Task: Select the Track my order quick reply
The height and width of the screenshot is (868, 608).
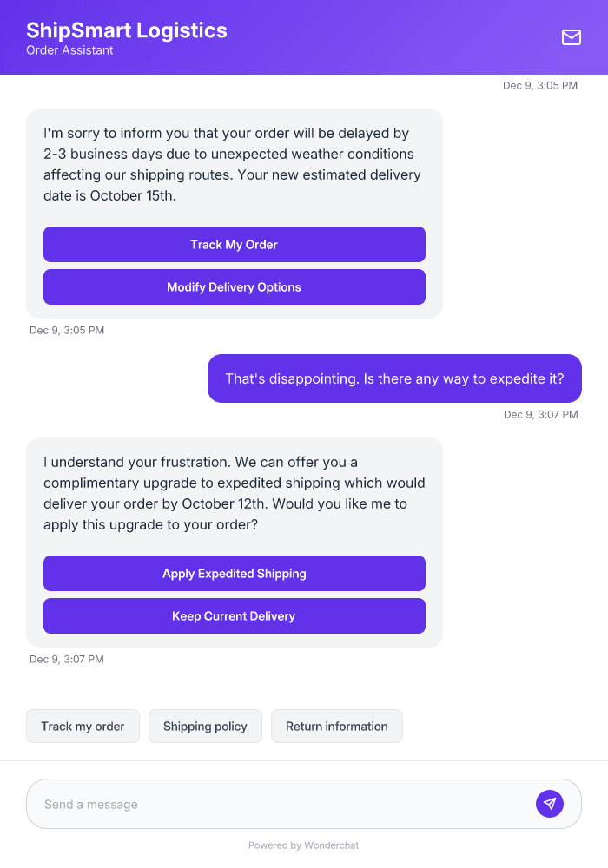Action: coord(83,726)
